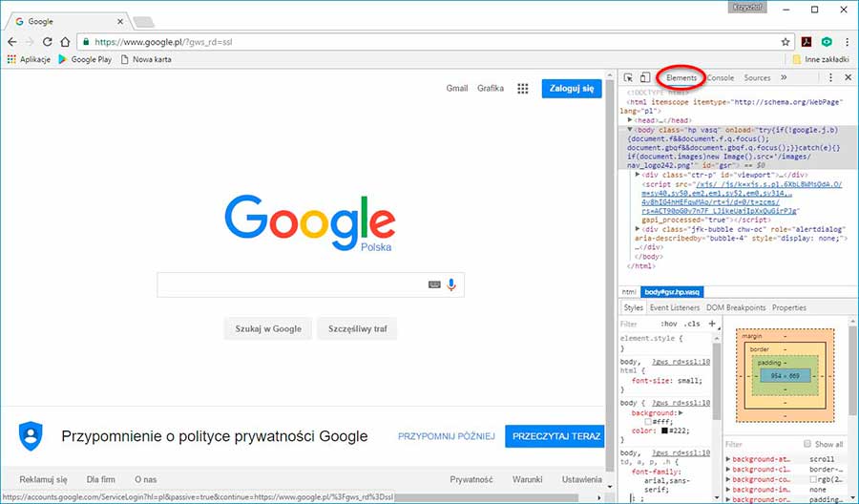
Task: Click the address bar URL
Action: pyautogui.click(x=164, y=42)
